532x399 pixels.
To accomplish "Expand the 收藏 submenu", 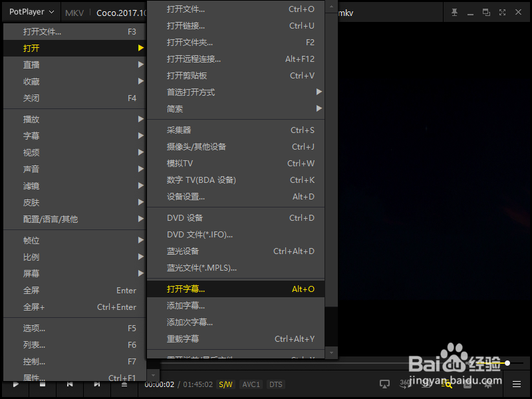I will pyautogui.click(x=74, y=81).
